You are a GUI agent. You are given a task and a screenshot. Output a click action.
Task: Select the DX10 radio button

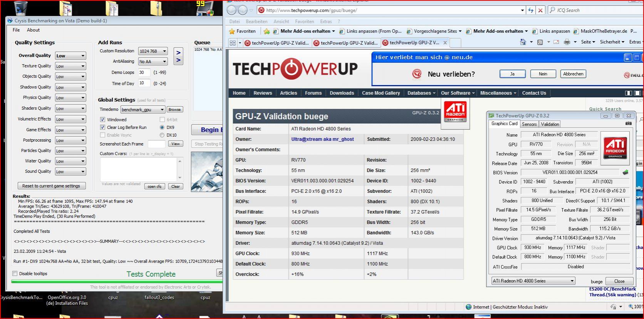[x=162, y=135]
